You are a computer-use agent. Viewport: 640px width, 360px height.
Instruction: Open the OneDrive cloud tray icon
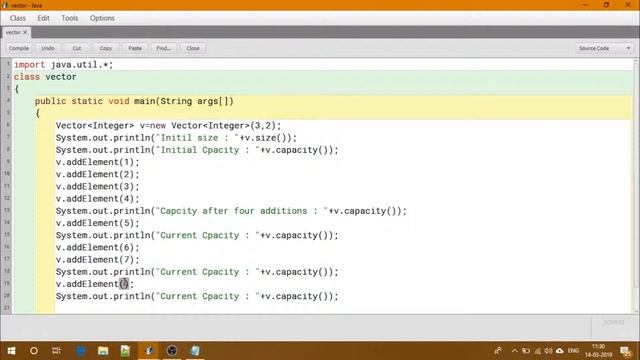point(560,351)
